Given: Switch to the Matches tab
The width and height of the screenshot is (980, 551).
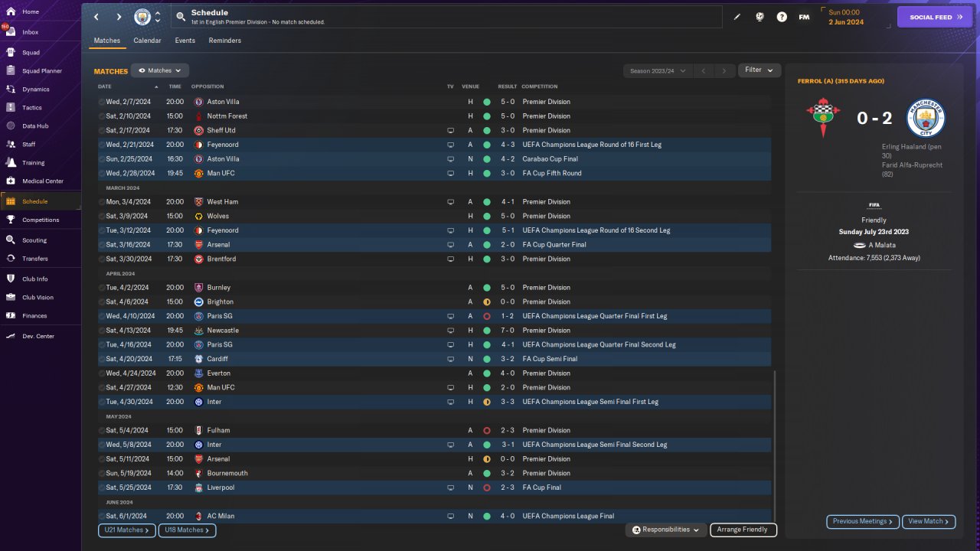Looking at the screenshot, I should 107,41.
